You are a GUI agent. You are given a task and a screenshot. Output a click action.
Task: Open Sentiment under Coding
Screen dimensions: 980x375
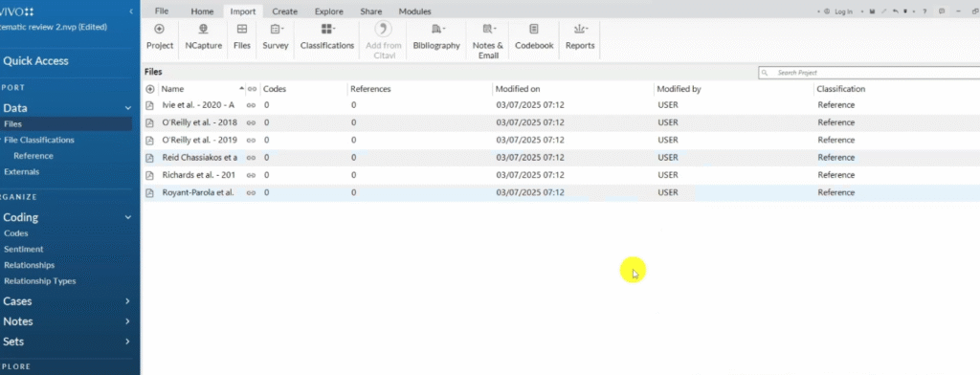point(23,249)
